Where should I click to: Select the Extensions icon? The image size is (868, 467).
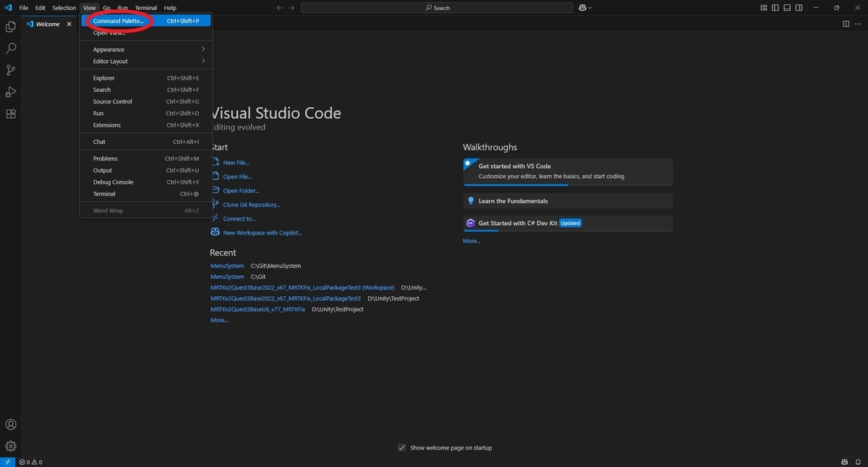10,113
